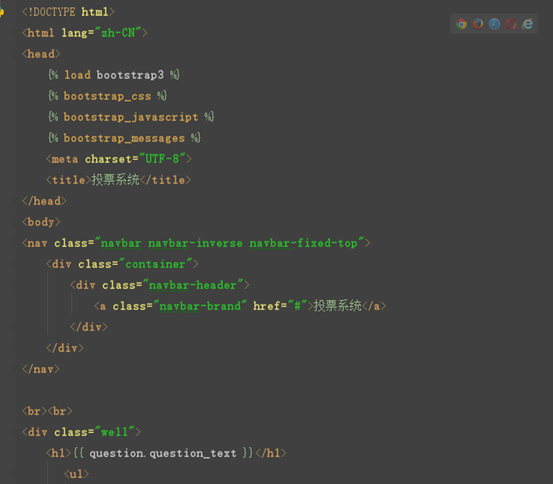The width and height of the screenshot is (553, 484).
Task: Click the closing head tag
Action: 44,201
